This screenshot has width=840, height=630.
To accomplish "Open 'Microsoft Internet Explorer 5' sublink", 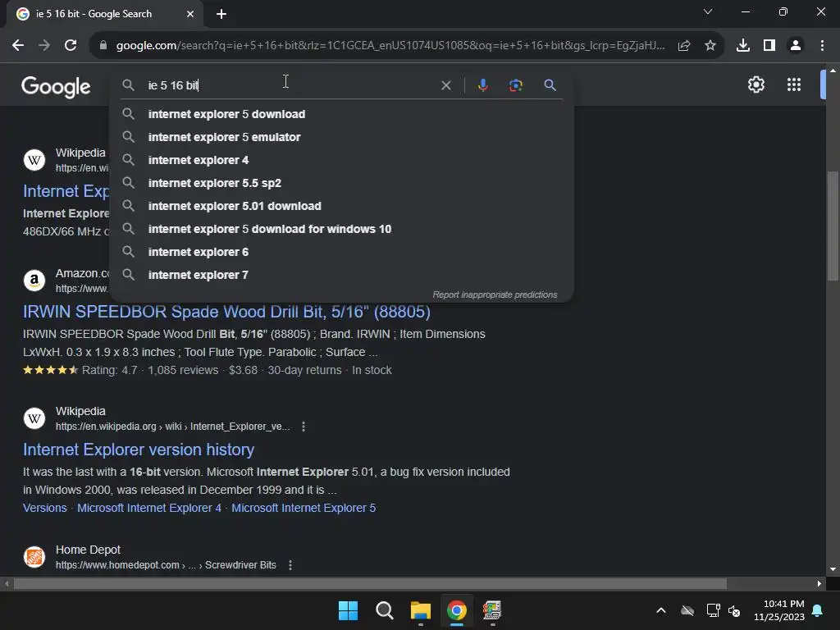I will (304, 508).
